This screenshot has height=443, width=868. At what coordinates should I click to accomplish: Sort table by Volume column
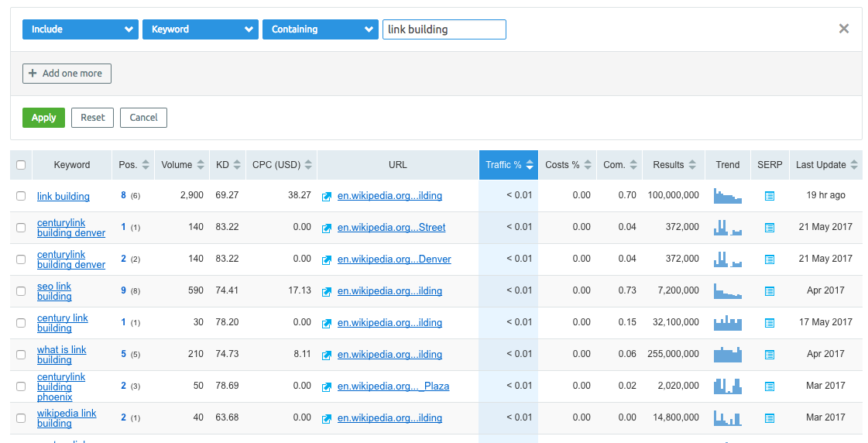(x=183, y=165)
